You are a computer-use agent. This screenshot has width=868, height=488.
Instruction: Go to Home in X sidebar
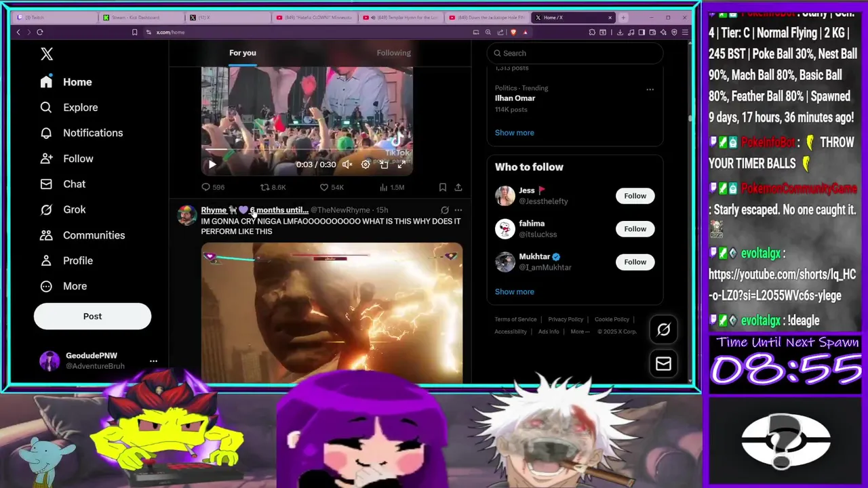pos(66,82)
